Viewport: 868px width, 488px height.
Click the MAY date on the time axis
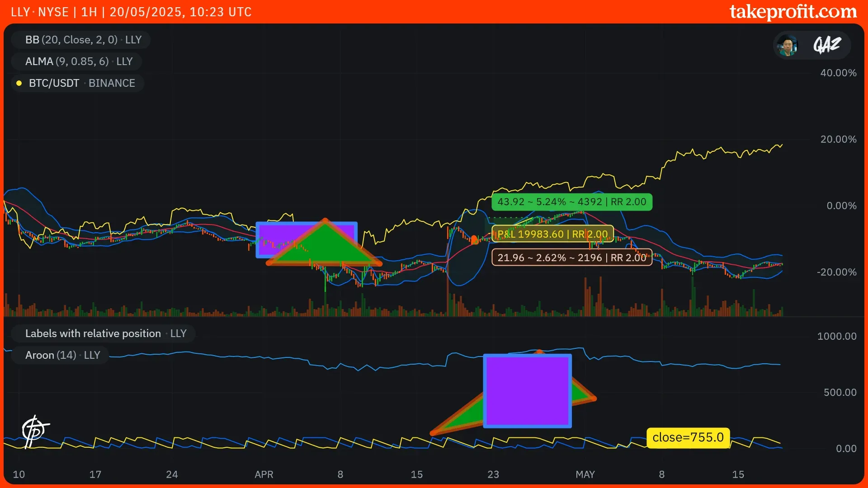(585, 474)
